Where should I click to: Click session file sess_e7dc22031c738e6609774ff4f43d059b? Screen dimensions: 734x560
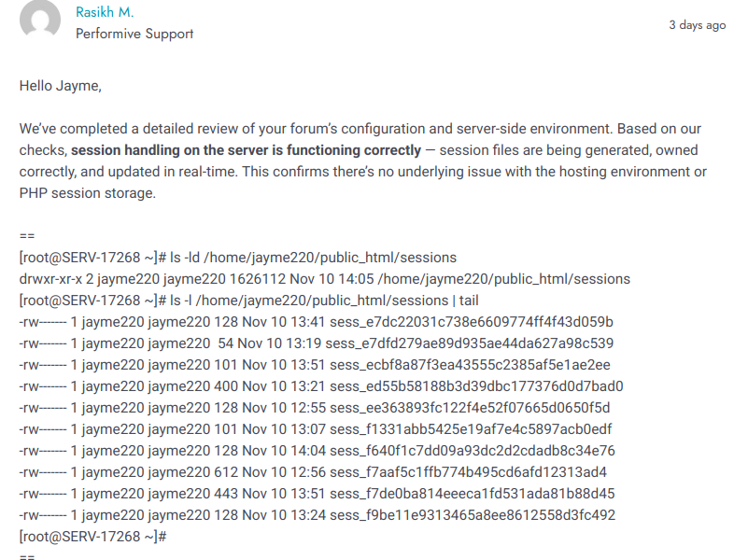click(472, 322)
